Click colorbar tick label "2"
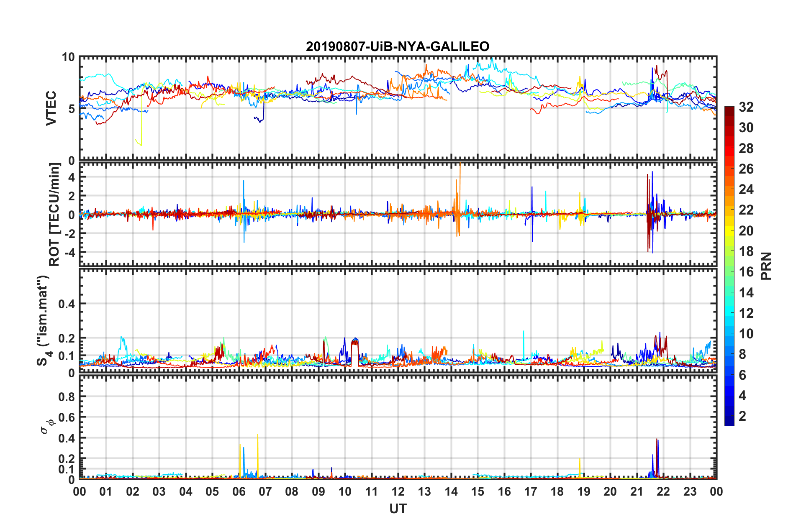The height and width of the screenshot is (532, 796). (742, 416)
